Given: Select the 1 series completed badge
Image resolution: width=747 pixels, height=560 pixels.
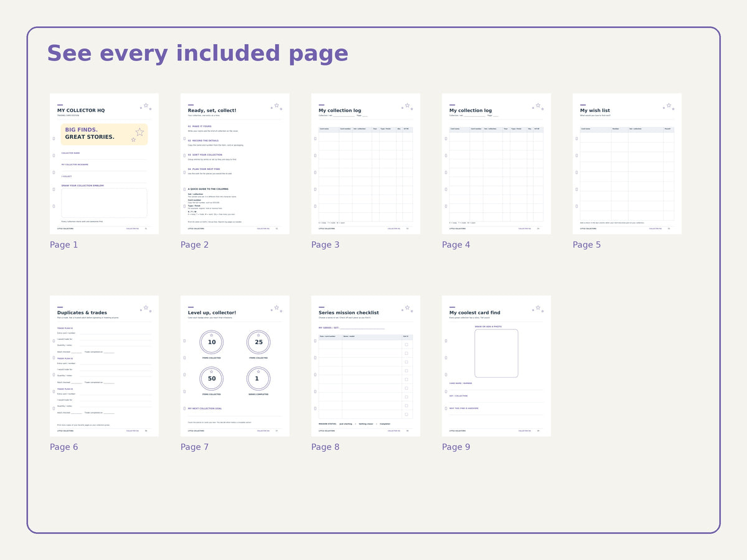Looking at the screenshot, I should click(258, 378).
